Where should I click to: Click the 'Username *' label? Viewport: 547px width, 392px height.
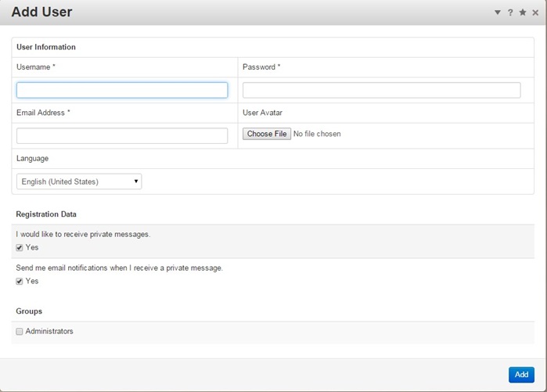pyautogui.click(x=36, y=67)
